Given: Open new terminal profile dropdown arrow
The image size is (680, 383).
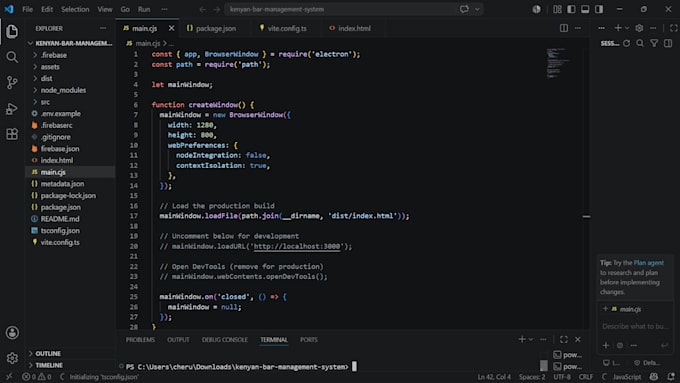Looking at the screenshot, I should [531, 339].
